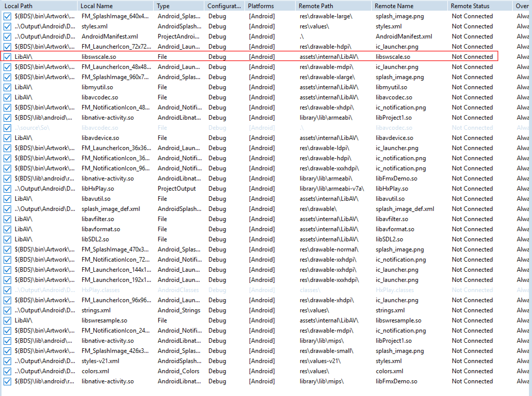
Task: Uncheck the checkbox for splash_image_def.xml
Action: pos(7,209)
